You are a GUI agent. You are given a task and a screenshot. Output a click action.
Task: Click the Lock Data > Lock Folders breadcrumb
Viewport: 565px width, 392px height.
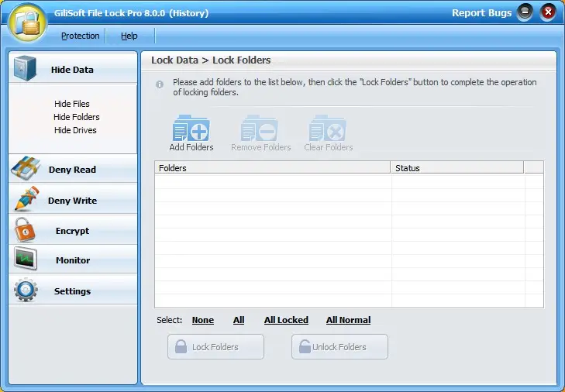(x=211, y=60)
